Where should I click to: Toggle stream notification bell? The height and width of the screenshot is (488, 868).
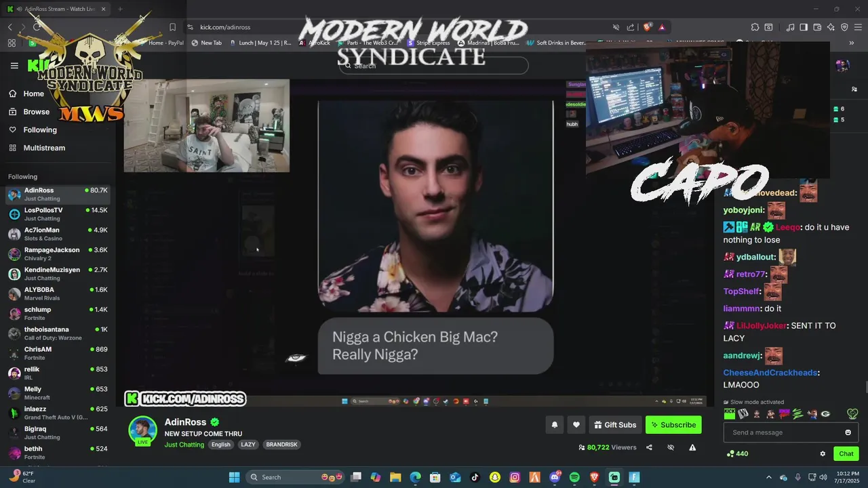[554, 425]
